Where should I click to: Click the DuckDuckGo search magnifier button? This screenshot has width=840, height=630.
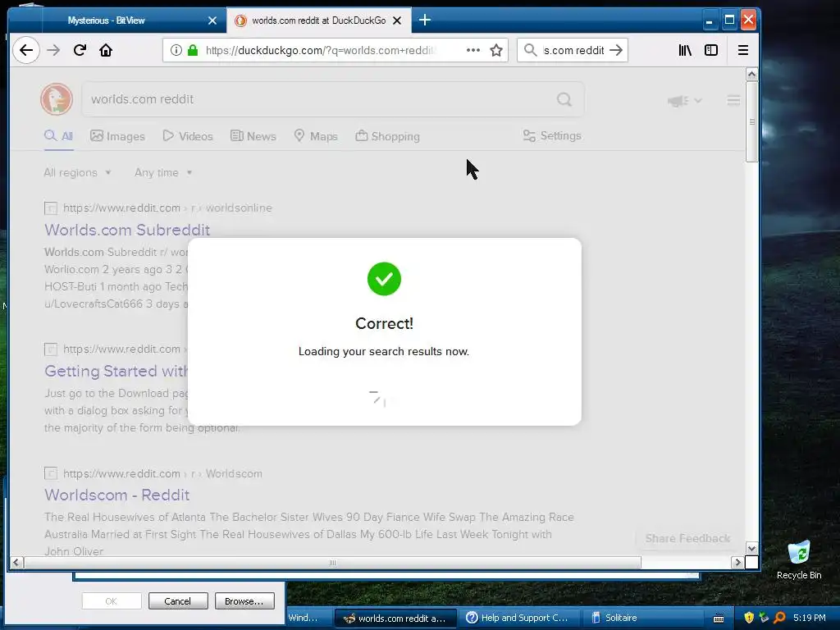tap(564, 99)
